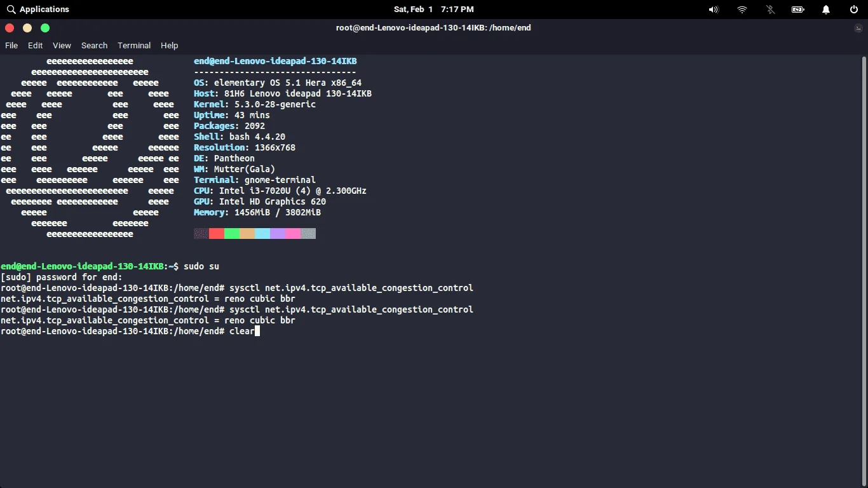The width and height of the screenshot is (868, 488).
Task: Click the 'DE: Pantheon' line
Action: [224, 158]
